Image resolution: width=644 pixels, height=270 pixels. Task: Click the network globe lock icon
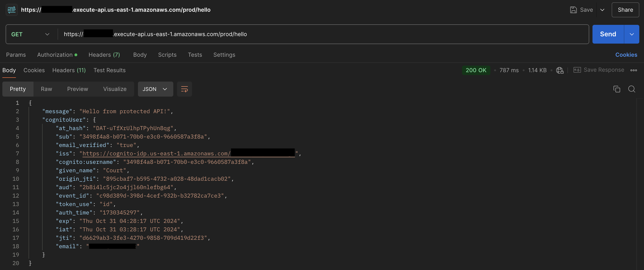(x=560, y=70)
